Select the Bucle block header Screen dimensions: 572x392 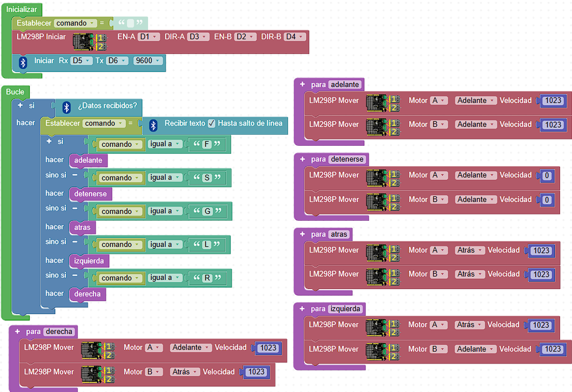[x=15, y=92]
